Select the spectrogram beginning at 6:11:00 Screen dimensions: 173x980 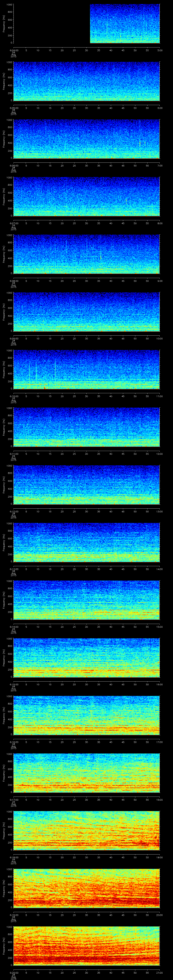pyautogui.click(x=86, y=427)
